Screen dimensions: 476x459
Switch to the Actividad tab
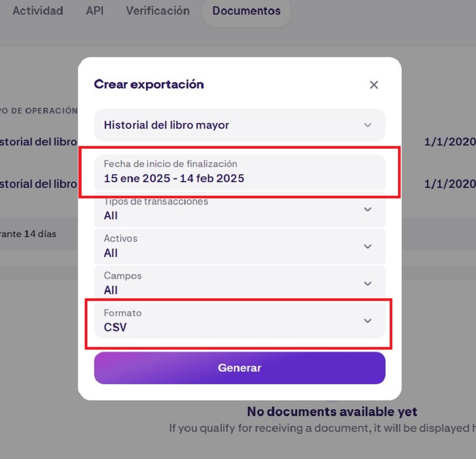pos(38,10)
